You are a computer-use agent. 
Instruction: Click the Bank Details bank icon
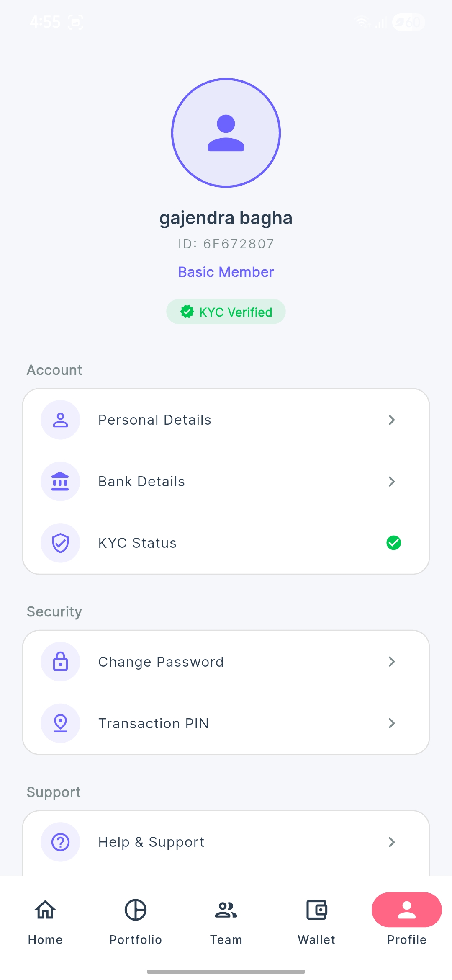60,481
